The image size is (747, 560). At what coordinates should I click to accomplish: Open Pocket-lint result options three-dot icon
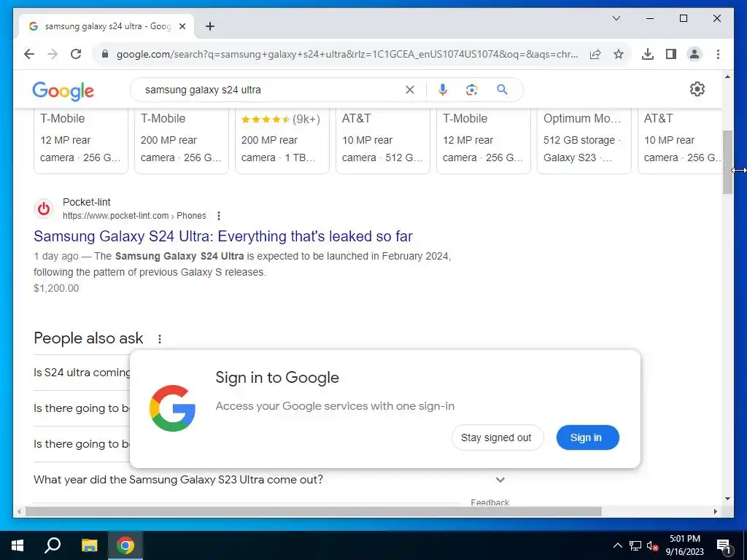point(219,216)
